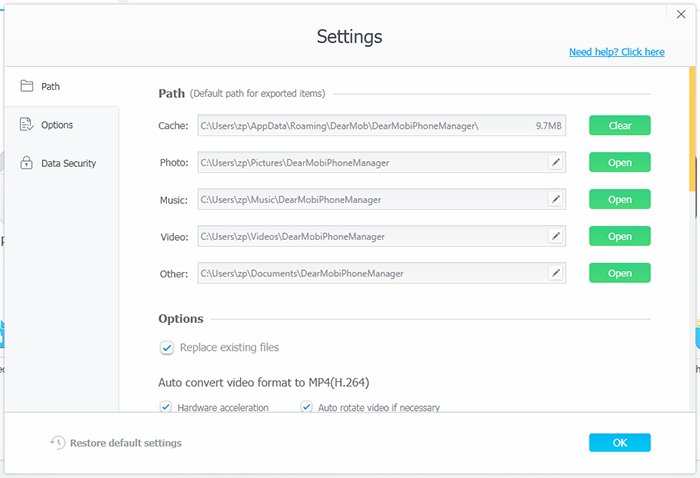This screenshot has width=700, height=478.
Task: Switch to the Data Security tab
Action: [62, 163]
